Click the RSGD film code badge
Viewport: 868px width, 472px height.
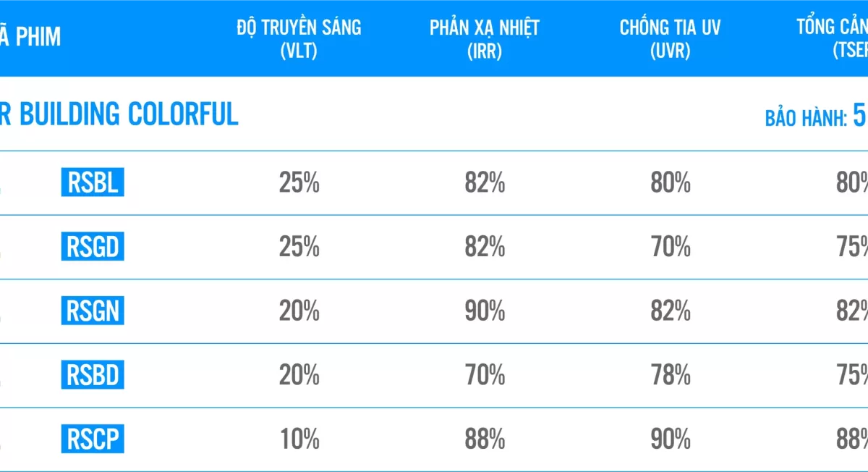tap(93, 248)
